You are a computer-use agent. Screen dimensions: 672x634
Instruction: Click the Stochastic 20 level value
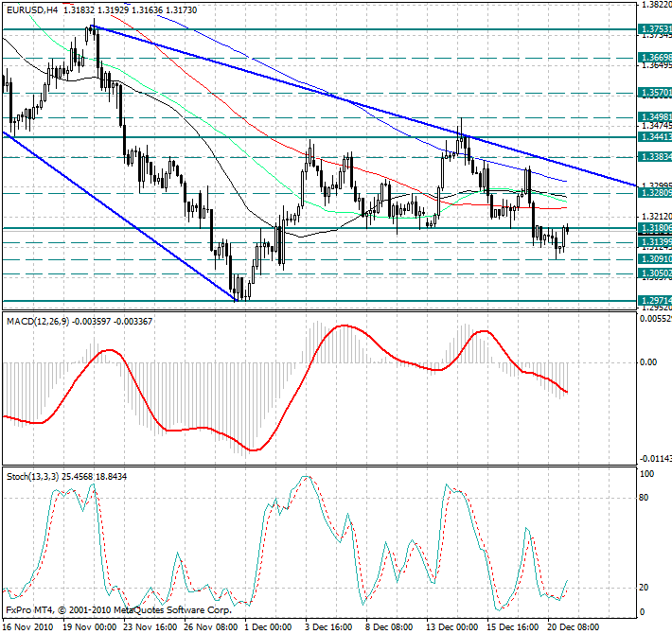pos(644,588)
